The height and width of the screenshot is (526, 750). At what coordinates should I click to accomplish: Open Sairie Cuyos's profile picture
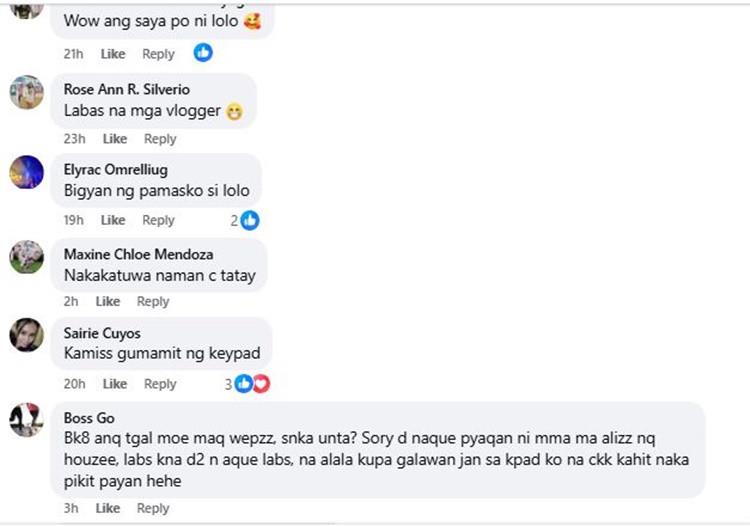tap(27, 336)
